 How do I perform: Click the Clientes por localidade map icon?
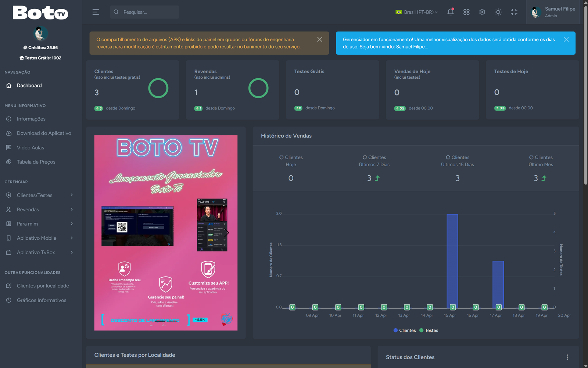coord(9,286)
